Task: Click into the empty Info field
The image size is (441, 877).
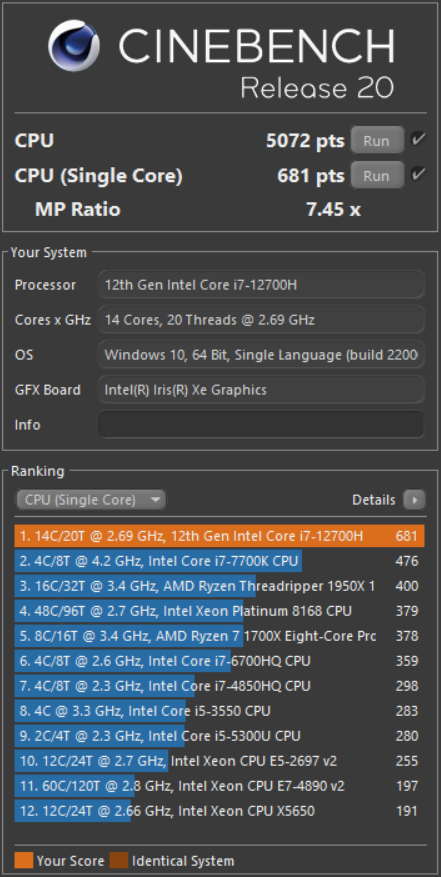Action: [x=261, y=425]
